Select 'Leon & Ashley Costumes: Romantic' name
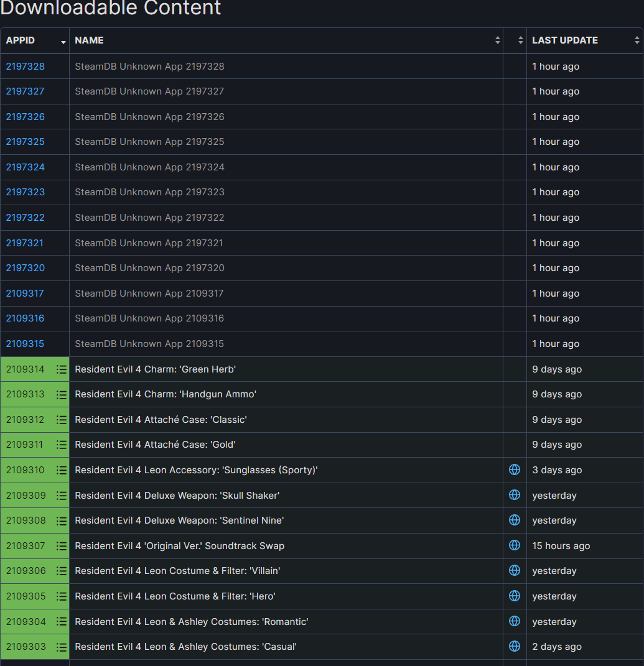This screenshot has height=666, width=644. [191, 622]
